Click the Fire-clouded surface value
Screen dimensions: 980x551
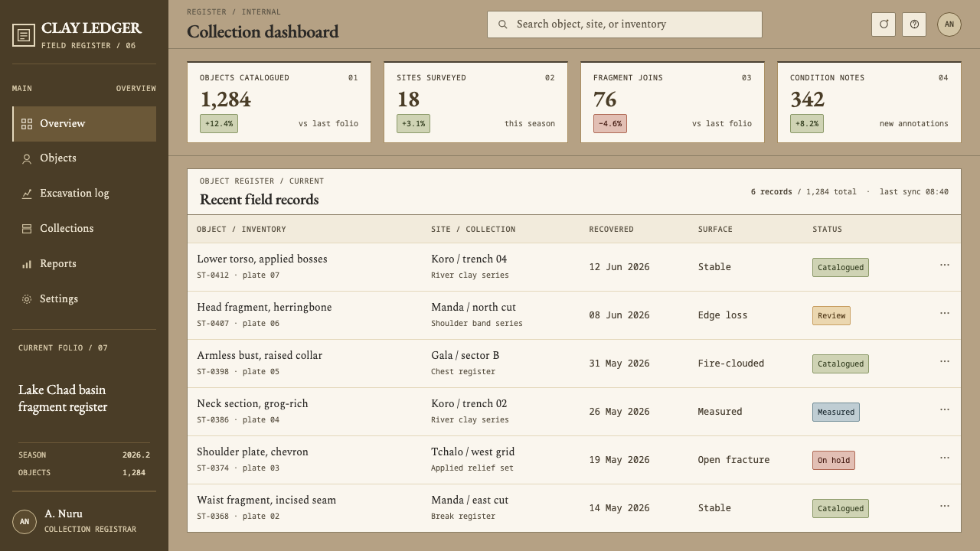[x=730, y=364]
